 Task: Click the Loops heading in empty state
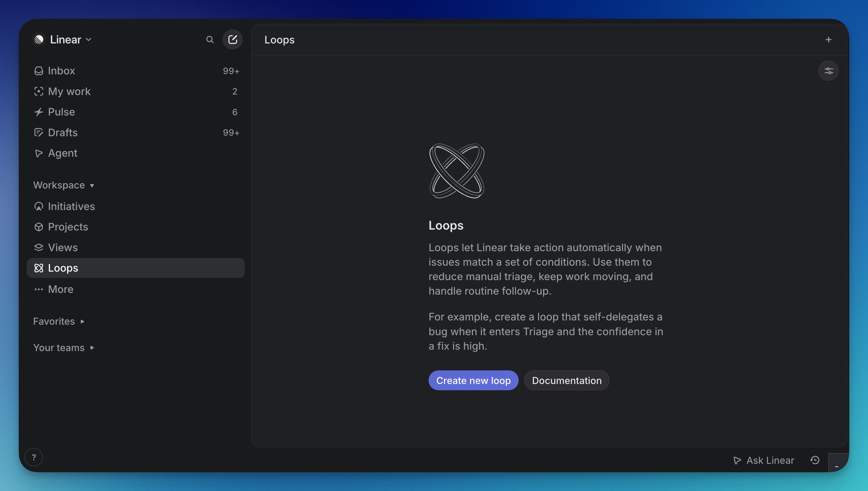[x=446, y=226]
